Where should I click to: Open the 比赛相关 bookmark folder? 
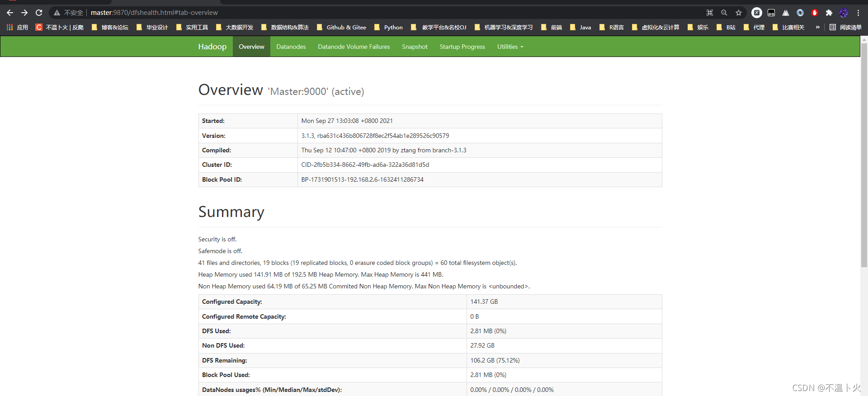pyautogui.click(x=788, y=28)
